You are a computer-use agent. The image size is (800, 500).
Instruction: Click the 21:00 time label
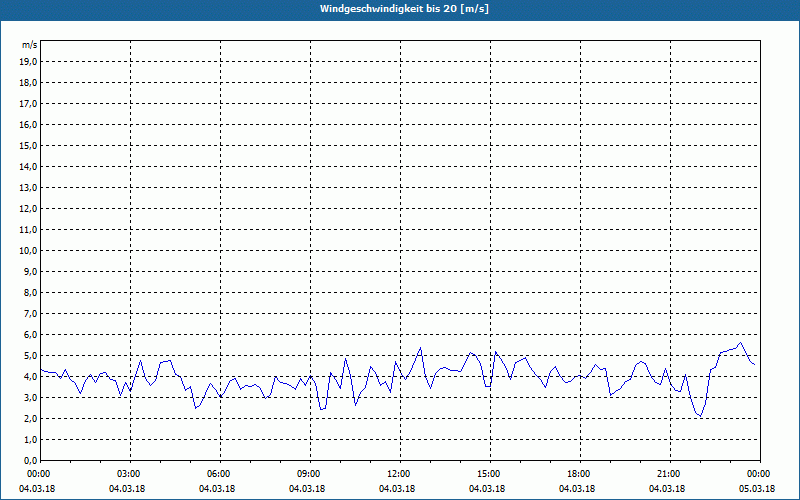point(670,474)
